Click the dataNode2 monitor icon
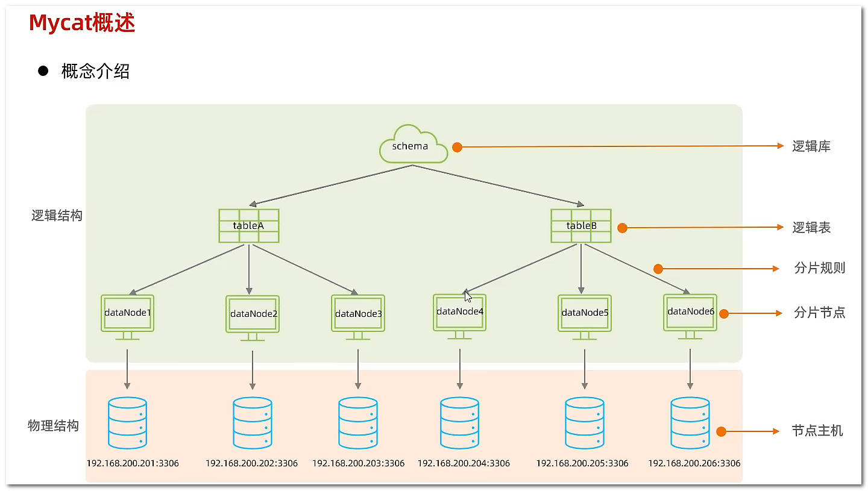 [x=253, y=318]
